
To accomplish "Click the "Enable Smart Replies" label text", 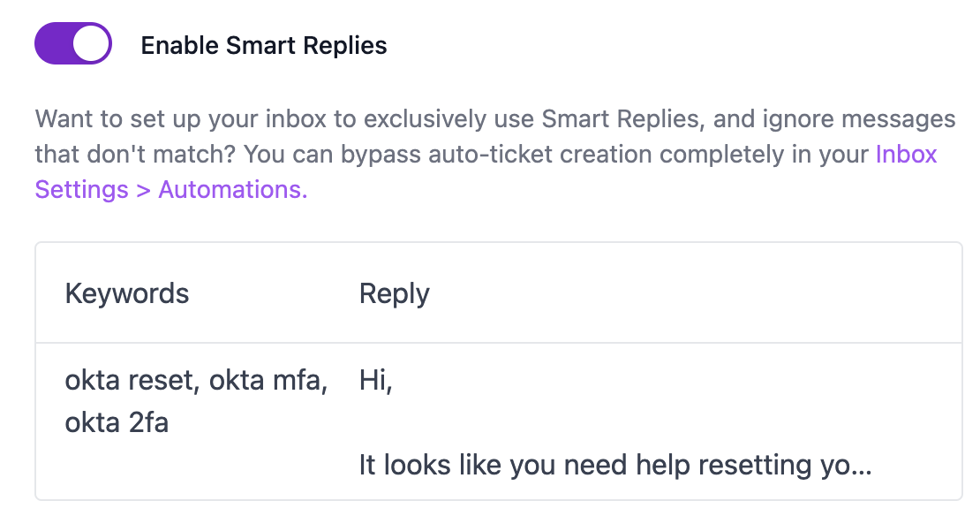I will [x=264, y=46].
